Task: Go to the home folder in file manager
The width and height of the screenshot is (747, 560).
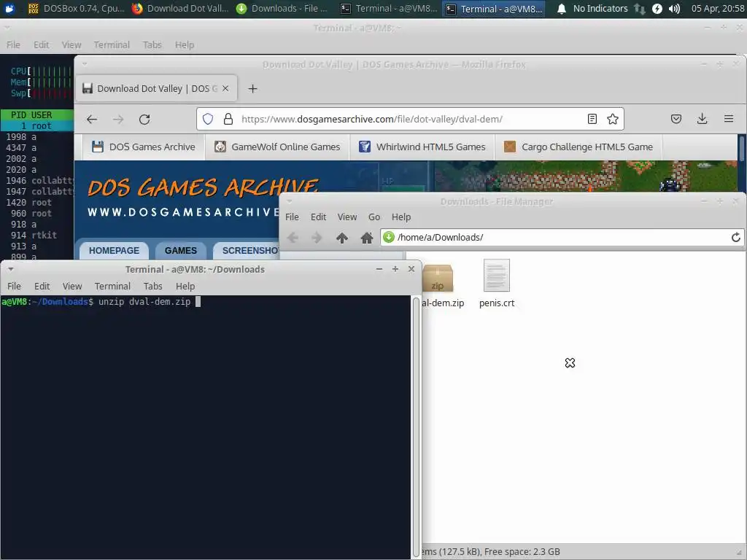Action: (x=366, y=237)
